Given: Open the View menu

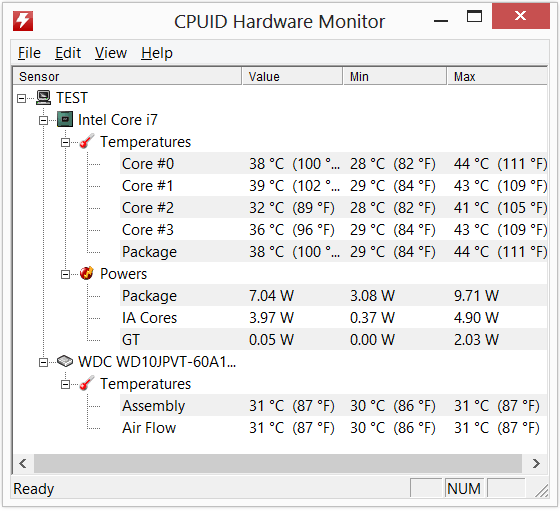Looking at the screenshot, I should pyautogui.click(x=111, y=53).
